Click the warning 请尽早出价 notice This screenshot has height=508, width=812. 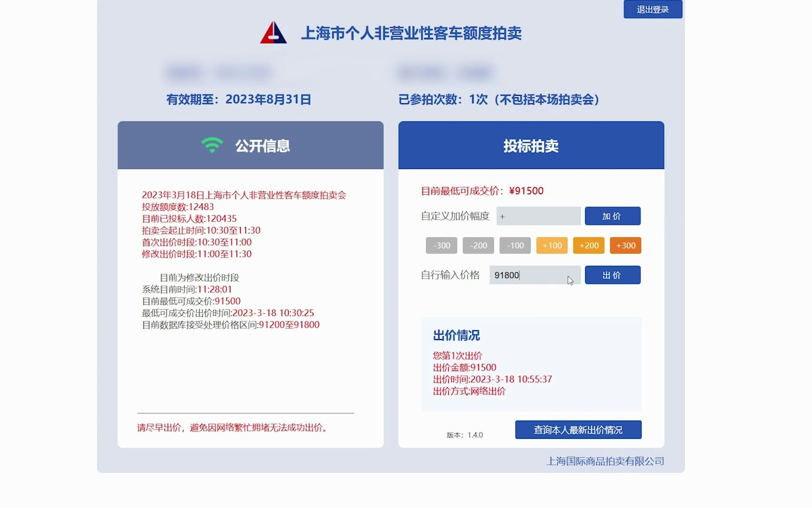click(234, 428)
